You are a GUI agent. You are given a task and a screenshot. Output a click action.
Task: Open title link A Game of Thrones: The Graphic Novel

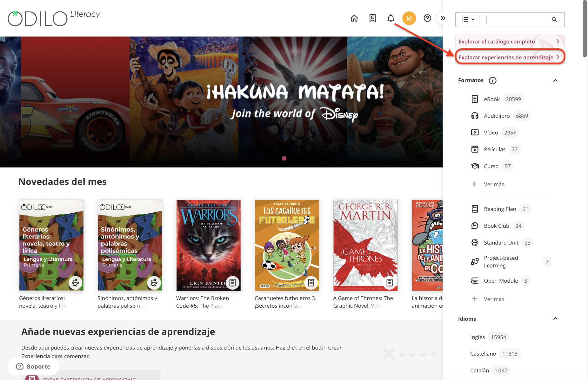coord(363,302)
